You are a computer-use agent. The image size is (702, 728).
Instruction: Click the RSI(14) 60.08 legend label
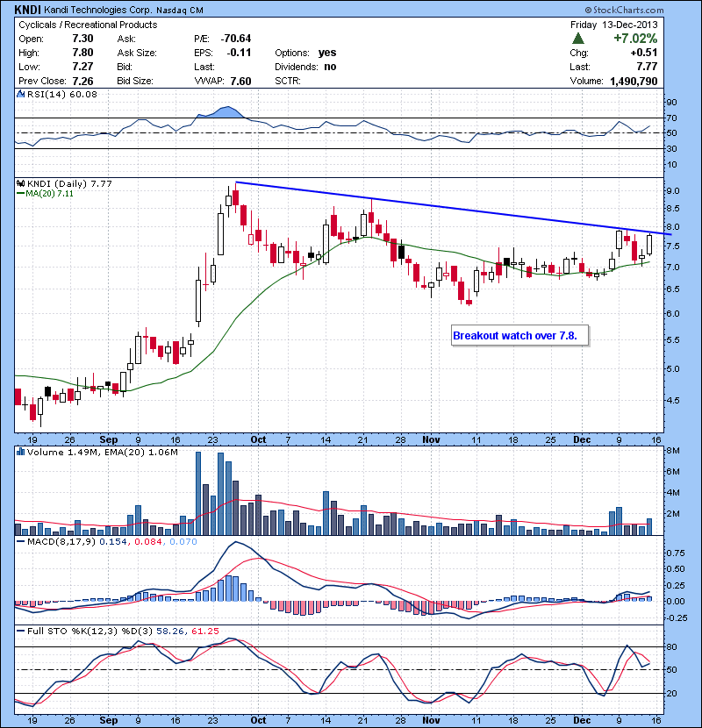pos(61,94)
